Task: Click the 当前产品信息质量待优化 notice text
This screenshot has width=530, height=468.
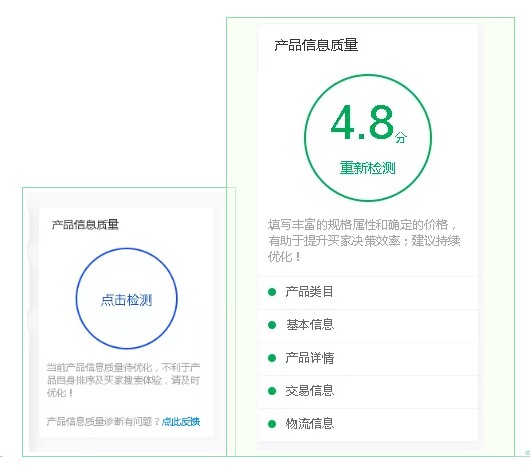Action: pos(123,380)
